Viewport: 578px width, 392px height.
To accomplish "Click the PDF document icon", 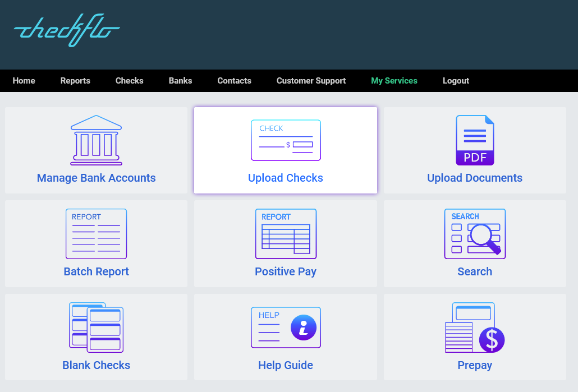I will pos(475,140).
